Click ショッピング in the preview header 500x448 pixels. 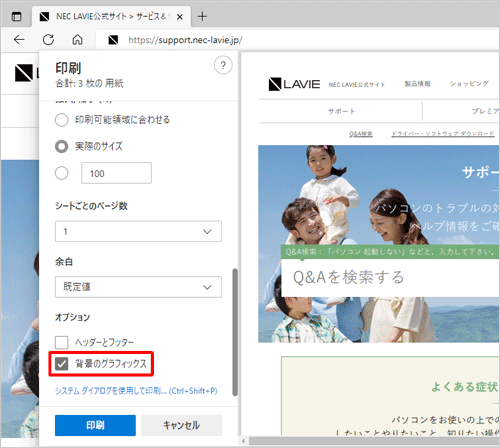469,84
